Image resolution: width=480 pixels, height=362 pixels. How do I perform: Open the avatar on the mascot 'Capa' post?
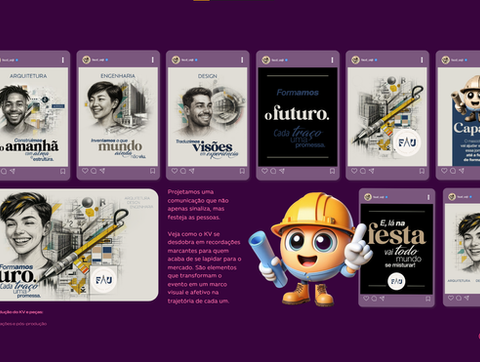[x=445, y=60]
